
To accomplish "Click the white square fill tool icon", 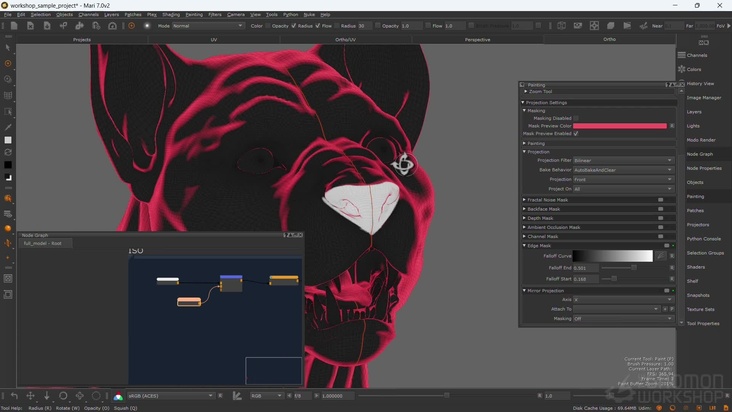I will (x=8, y=140).
